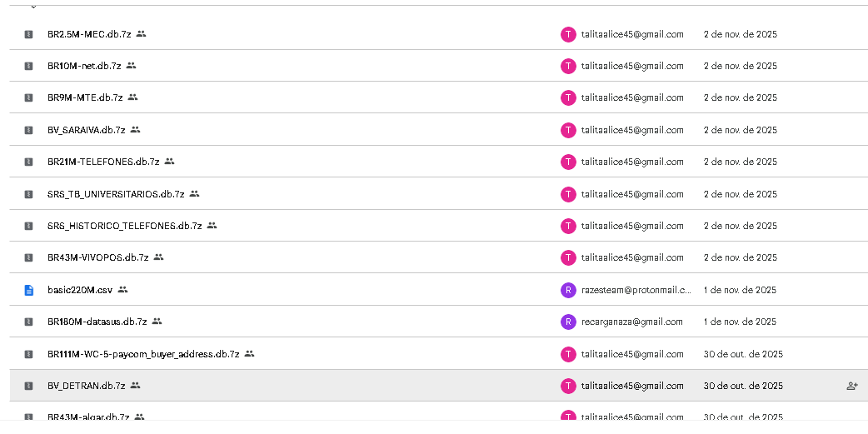Viewport: 868px width, 434px height.
Task: Select file name SRS_TB_UNIVERSITARIOS.db.7z
Action: (117, 194)
